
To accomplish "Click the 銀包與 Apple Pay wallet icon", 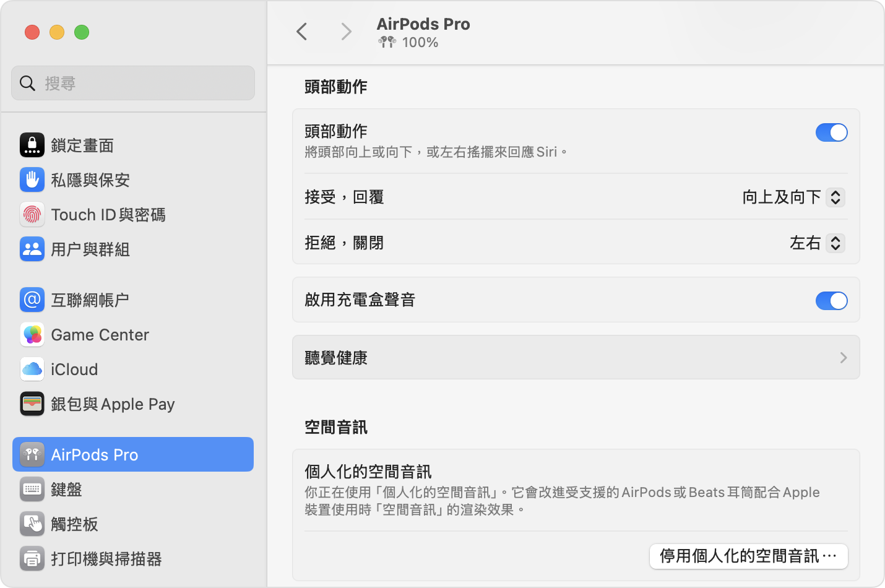I will coord(32,404).
